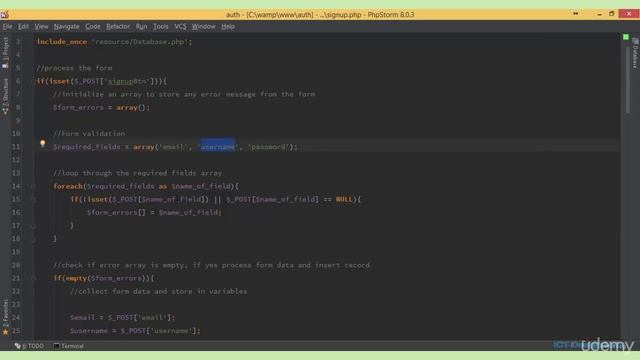Click the PhpStorm app icon in title bar
The width and height of the screenshot is (640, 360).
4,15
